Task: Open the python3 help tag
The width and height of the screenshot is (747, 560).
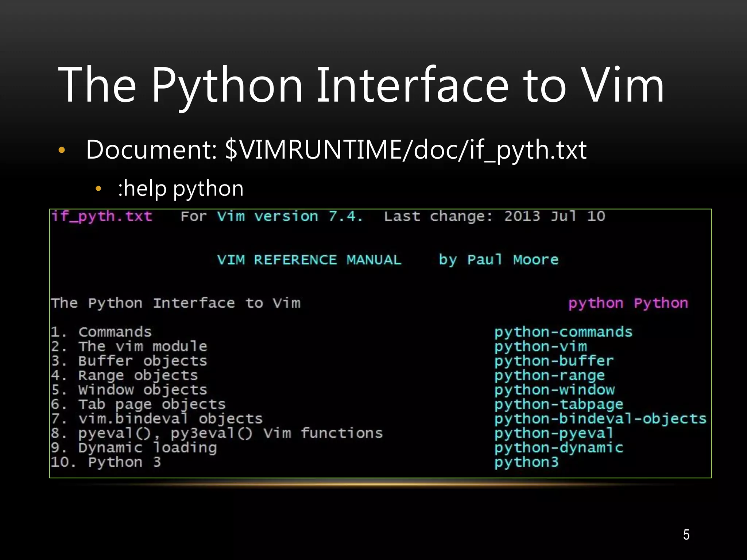Action: pyautogui.click(x=526, y=463)
